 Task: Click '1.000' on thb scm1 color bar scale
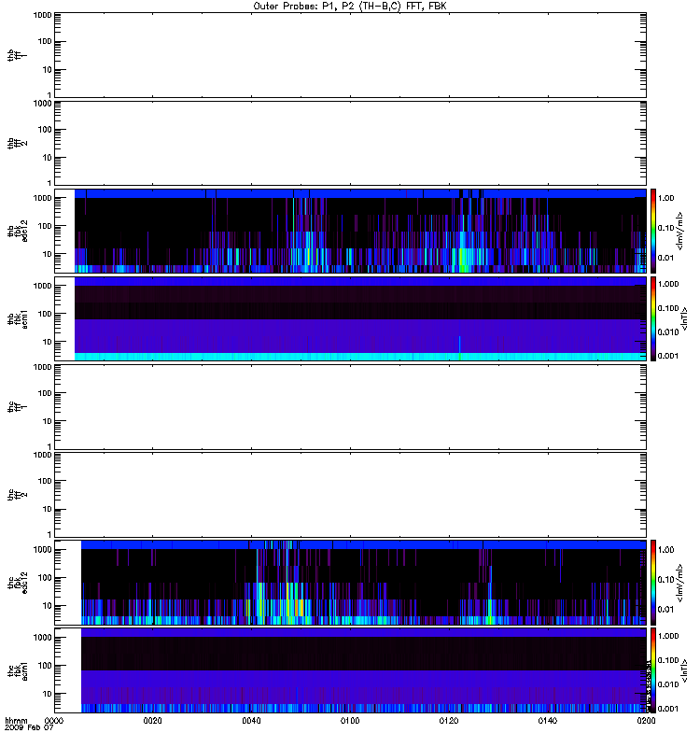668,284
